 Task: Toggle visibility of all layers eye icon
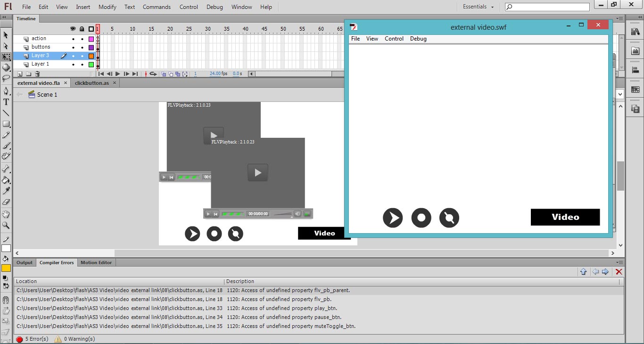[x=73, y=29]
